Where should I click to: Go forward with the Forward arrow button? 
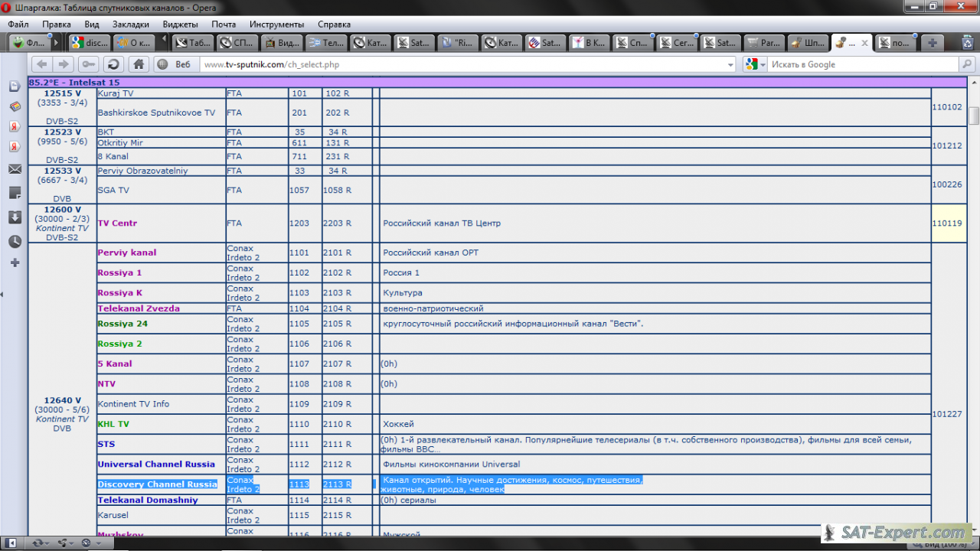click(x=64, y=64)
